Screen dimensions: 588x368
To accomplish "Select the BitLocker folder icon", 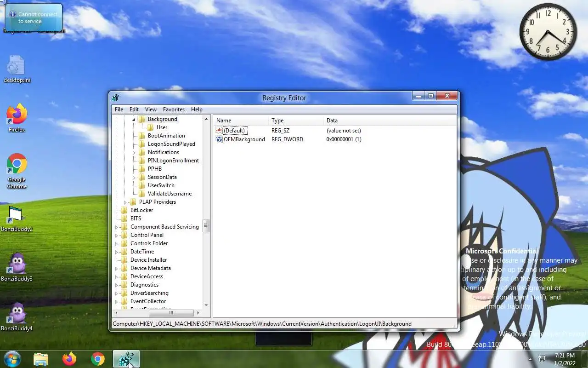I will tap(124, 210).
